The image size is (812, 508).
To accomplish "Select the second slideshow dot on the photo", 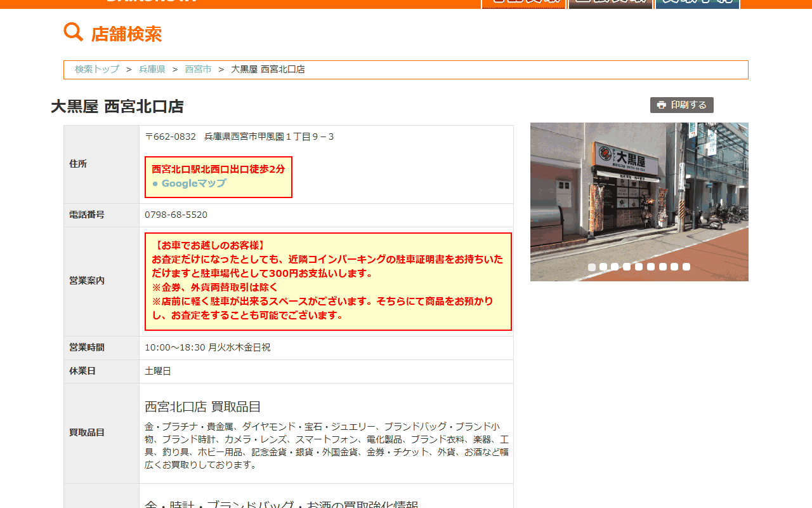I will tap(603, 267).
